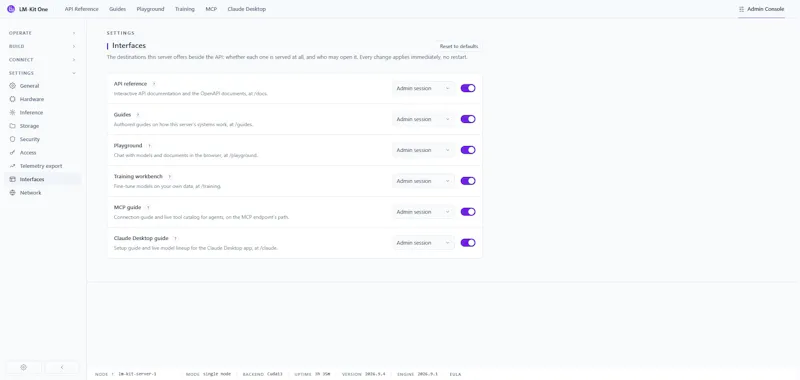Open the Storage folder icon in sidebar
This screenshot has width=800, height=380.
tap(13, 126)
